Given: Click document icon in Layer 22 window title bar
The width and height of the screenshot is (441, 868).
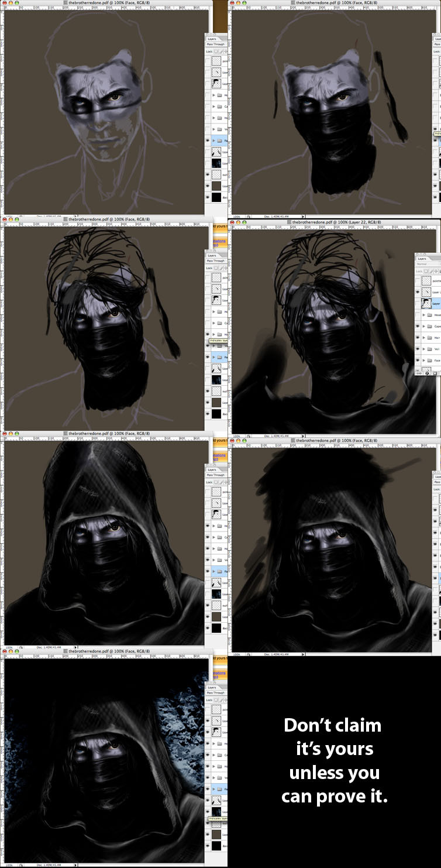Looking at the screenshot, I should pos(288,223).
